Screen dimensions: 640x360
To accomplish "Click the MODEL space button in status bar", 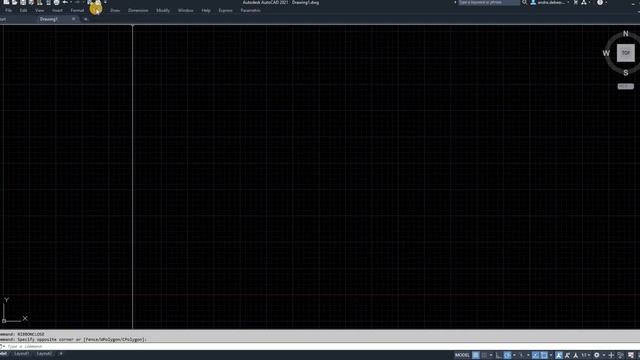I will pyautogui.click(x=462, y=355).
